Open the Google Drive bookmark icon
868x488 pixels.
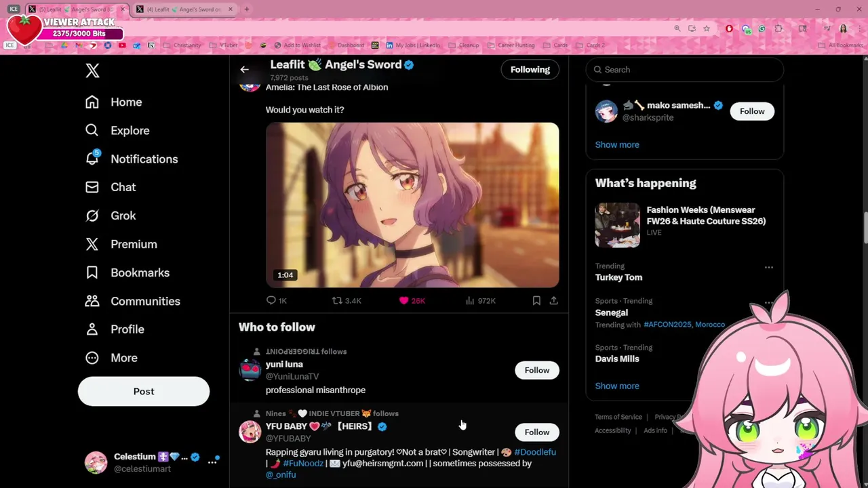(x=64, y=45)
